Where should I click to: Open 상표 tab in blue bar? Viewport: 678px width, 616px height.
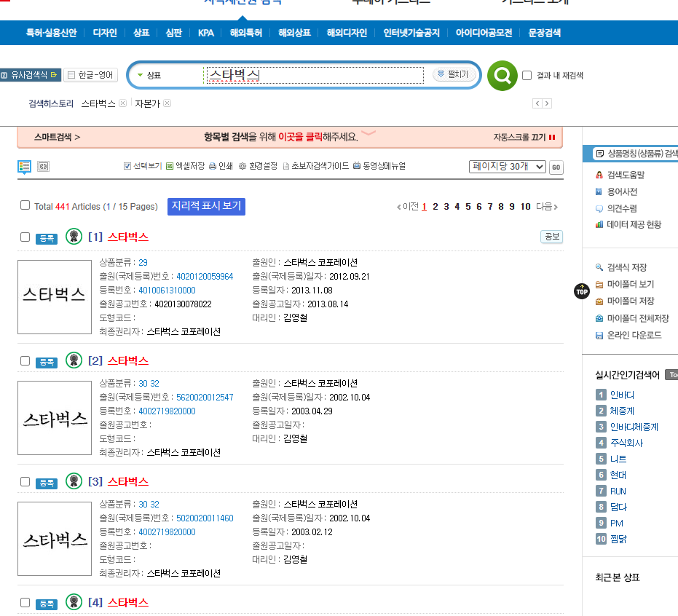tap(141, 33)
